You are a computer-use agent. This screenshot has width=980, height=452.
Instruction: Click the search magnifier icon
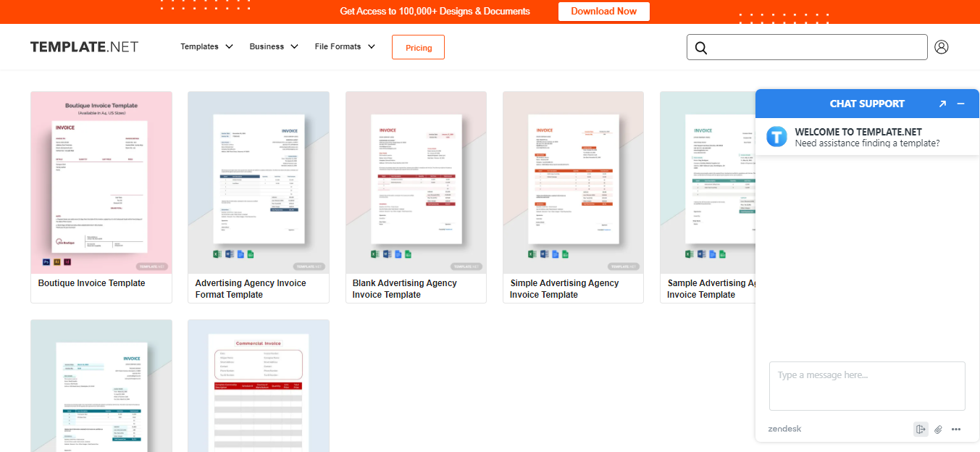(x=700, y=48)
